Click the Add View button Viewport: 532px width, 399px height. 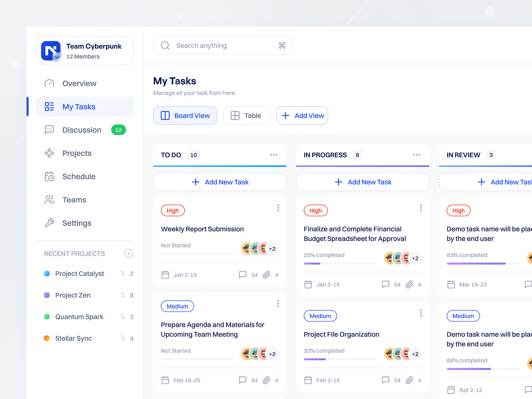coord(302,115)
